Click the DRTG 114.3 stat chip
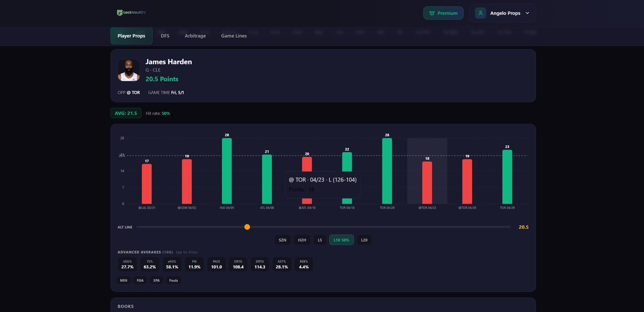Viewport: 644px width, 312px height. 260,264
